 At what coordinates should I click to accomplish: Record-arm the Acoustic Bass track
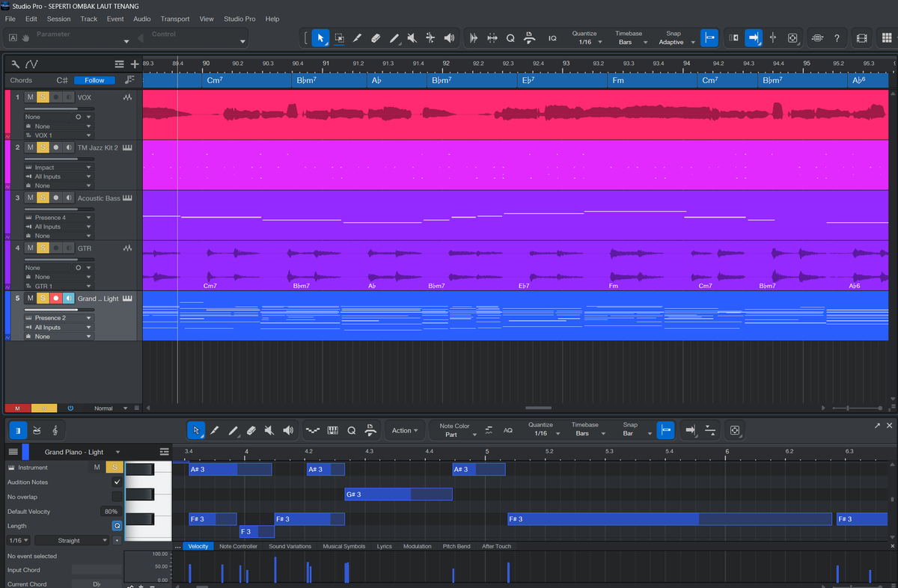pos(56,197)
